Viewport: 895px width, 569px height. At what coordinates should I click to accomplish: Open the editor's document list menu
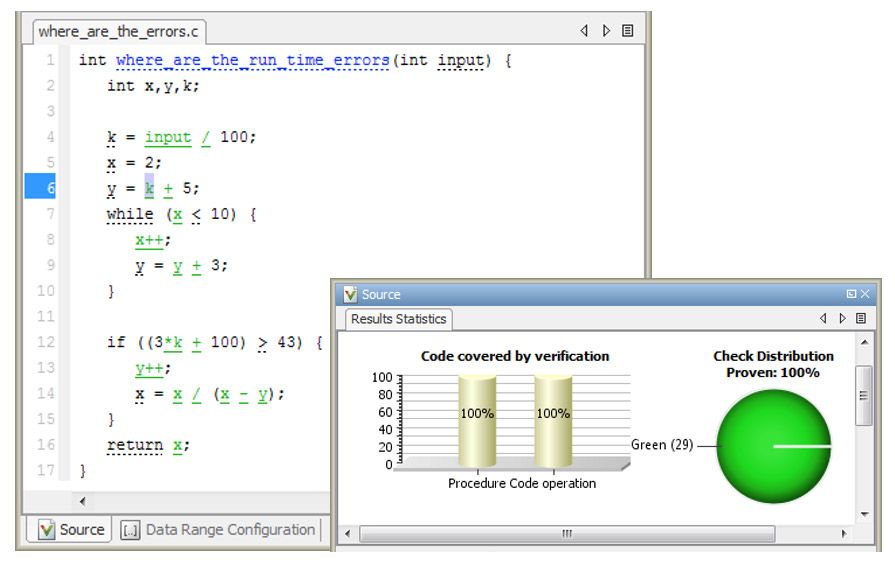point(628,31)
